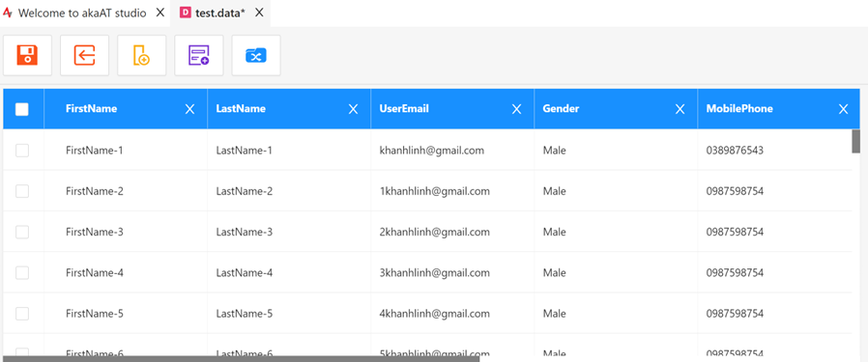Switch to Welcome to akaAT studio tab
This screenshot has height=362, width=868.
[x=82, y=14]
